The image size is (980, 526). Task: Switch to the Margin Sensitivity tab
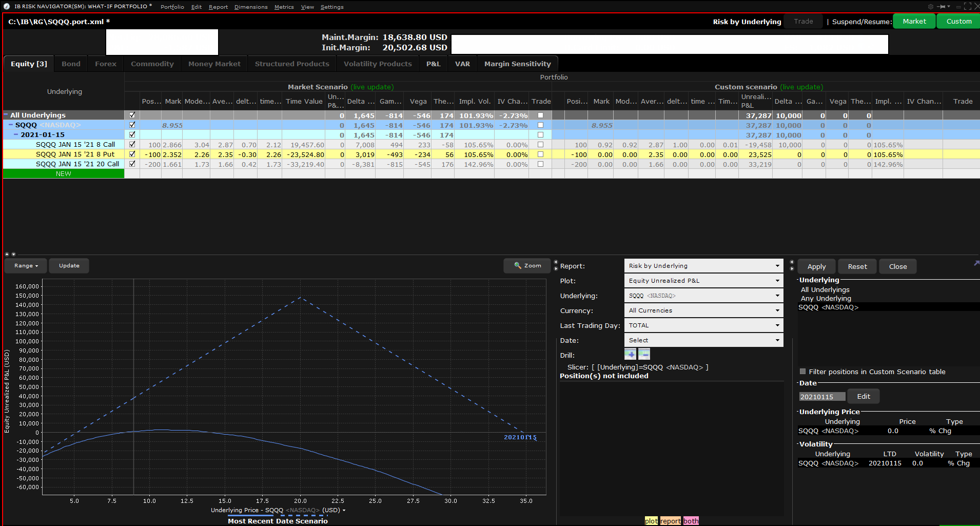click(x=517, y=64)
